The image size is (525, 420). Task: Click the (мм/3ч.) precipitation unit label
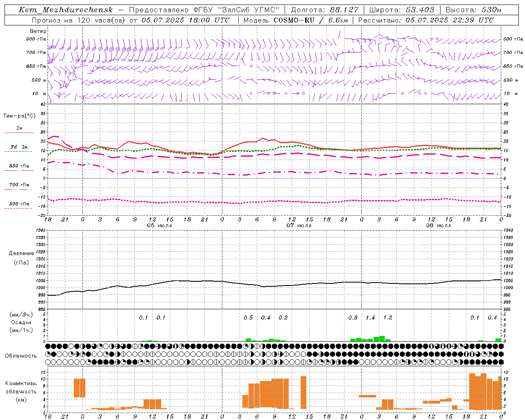21,315
